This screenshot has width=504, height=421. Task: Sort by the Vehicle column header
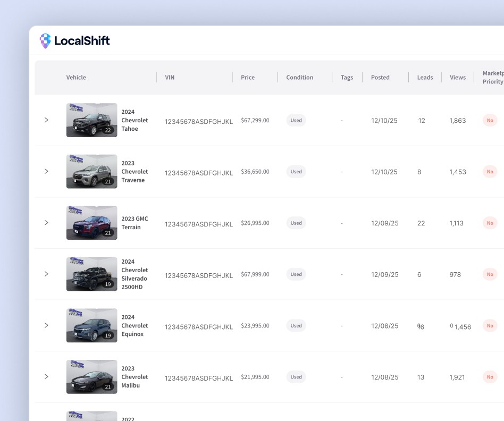coord(76,78)
